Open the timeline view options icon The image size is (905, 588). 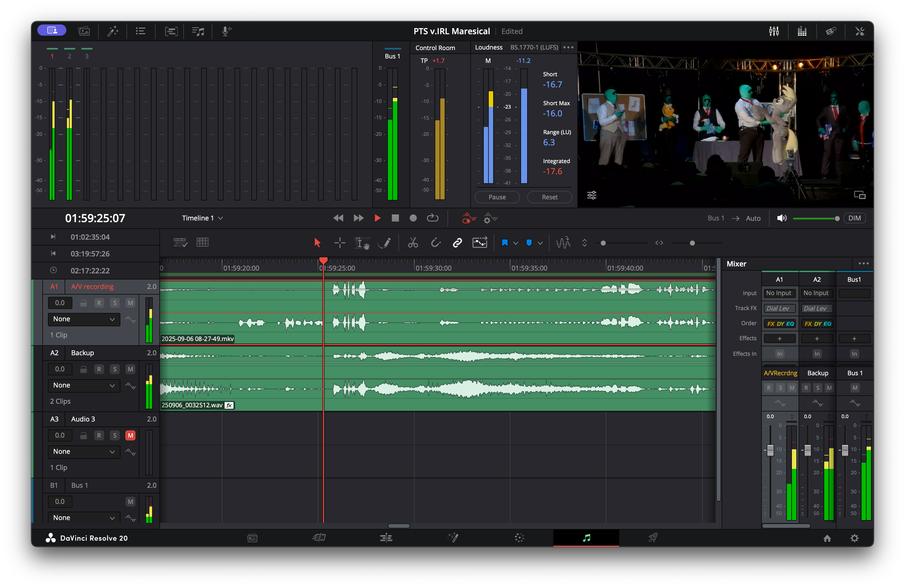[x=180, y=242]
